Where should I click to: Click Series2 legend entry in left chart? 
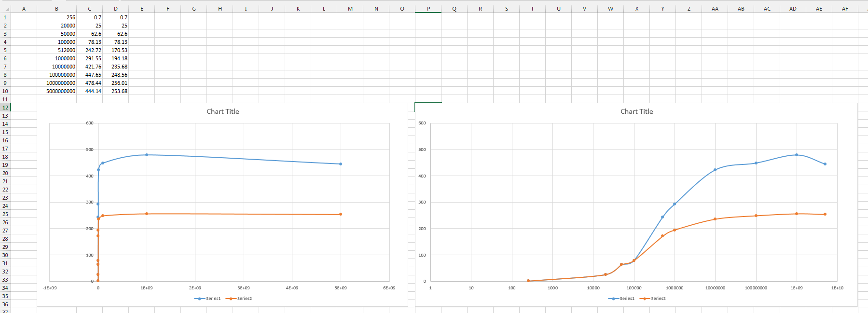pyautogui.click(x=239, y=299)
